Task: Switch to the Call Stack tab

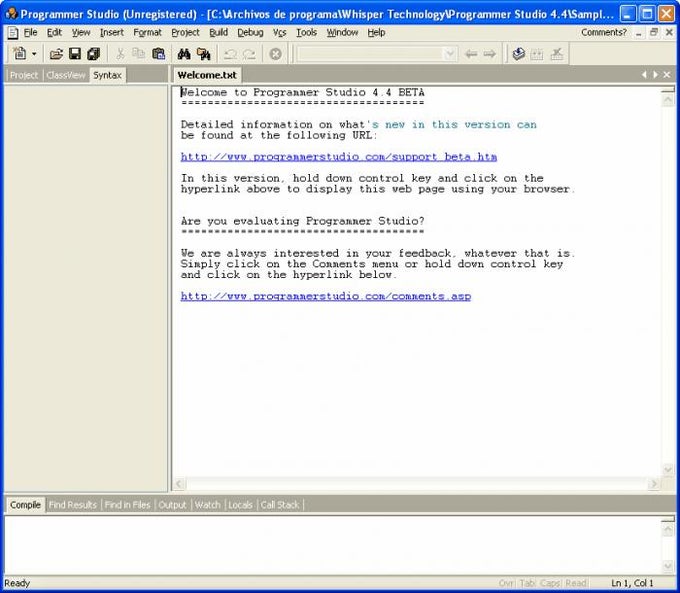Action: tap(280, 505)
